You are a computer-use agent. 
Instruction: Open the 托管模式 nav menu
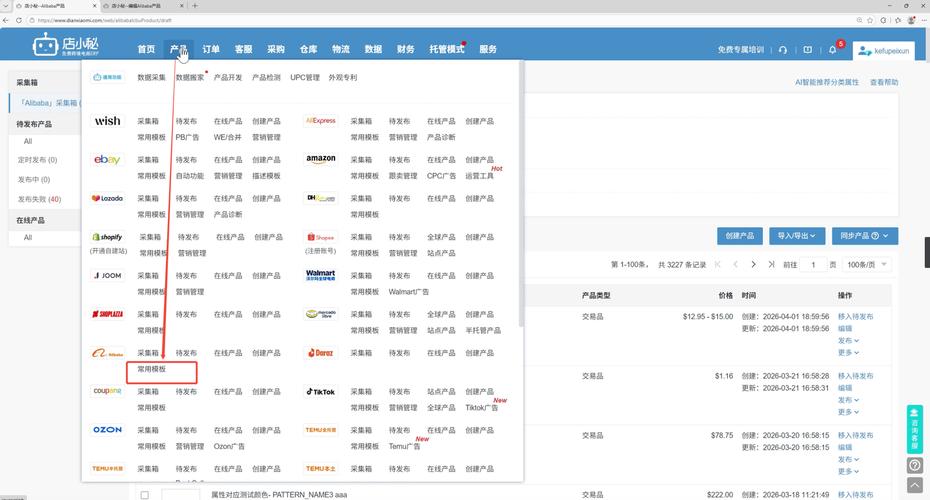pyautogui.click(x=447, y=49)
